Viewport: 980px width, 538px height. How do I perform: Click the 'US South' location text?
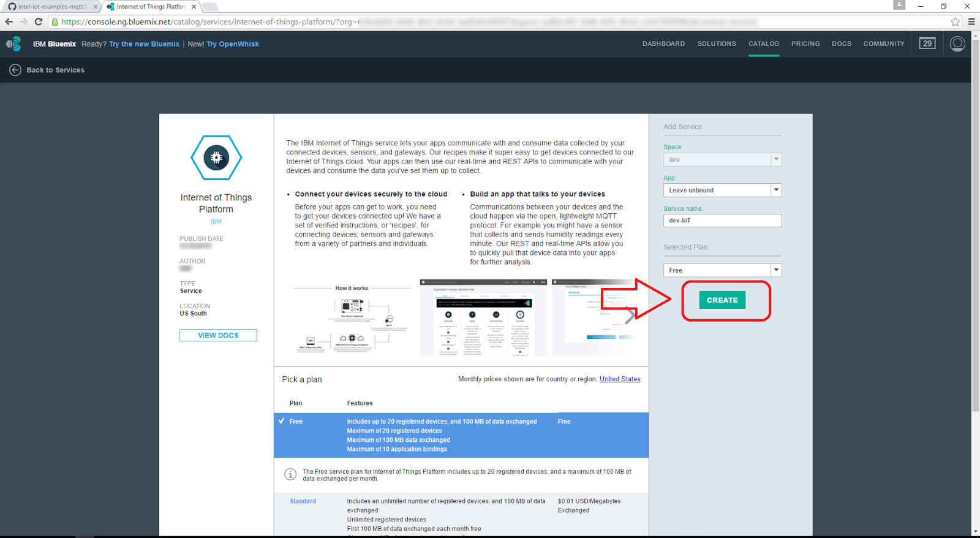pos(193,314)
